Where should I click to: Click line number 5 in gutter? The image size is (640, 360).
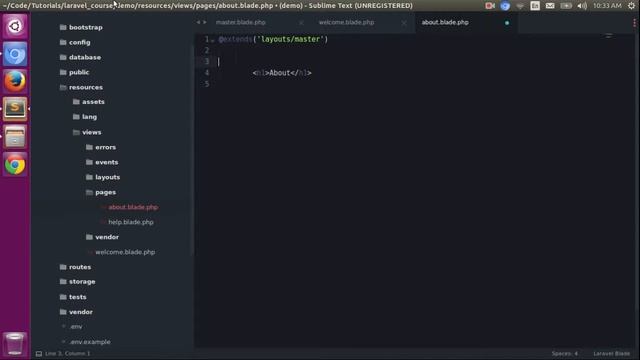coord(207,84)
